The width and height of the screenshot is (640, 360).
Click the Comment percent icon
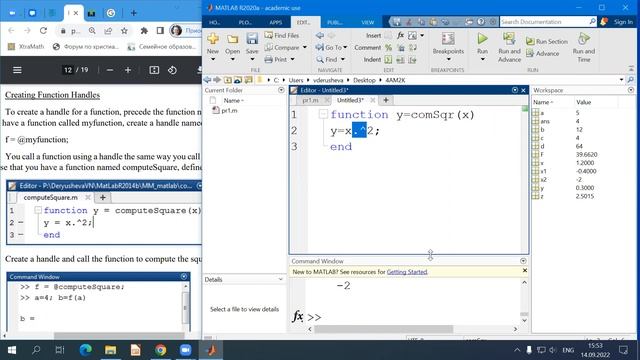tap(388, 47)
